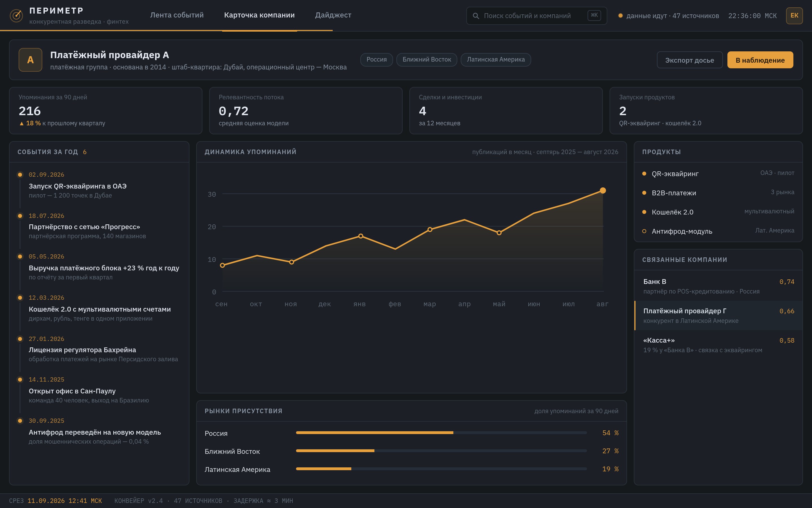
Task: Click the events count badge 6
Action: 85,152
